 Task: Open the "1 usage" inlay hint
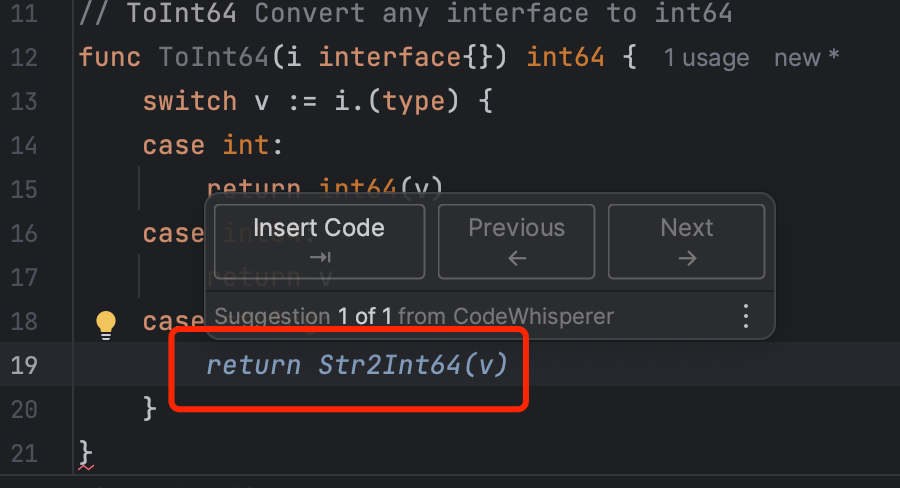pyautogui.click(x=706, y=58)
